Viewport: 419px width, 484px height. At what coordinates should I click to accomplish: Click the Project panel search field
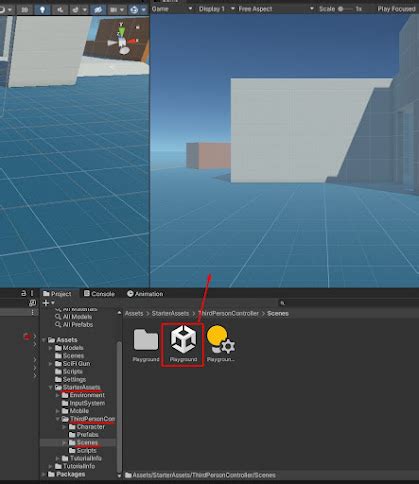pos(348,303)
